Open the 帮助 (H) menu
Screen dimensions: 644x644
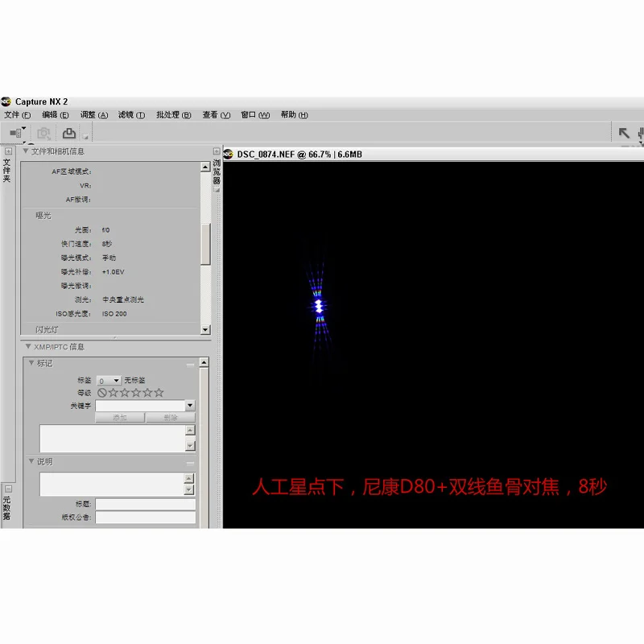pos(295,115)
